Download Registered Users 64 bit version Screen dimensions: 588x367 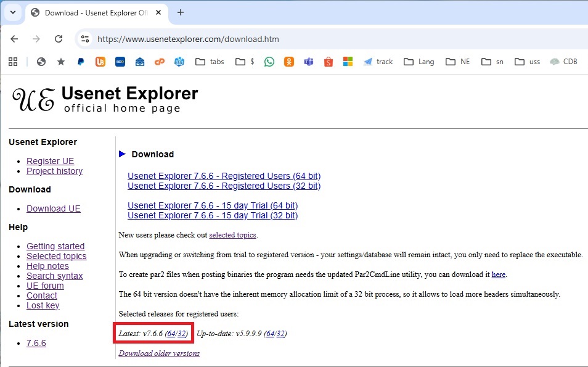(x=224, y=176)
